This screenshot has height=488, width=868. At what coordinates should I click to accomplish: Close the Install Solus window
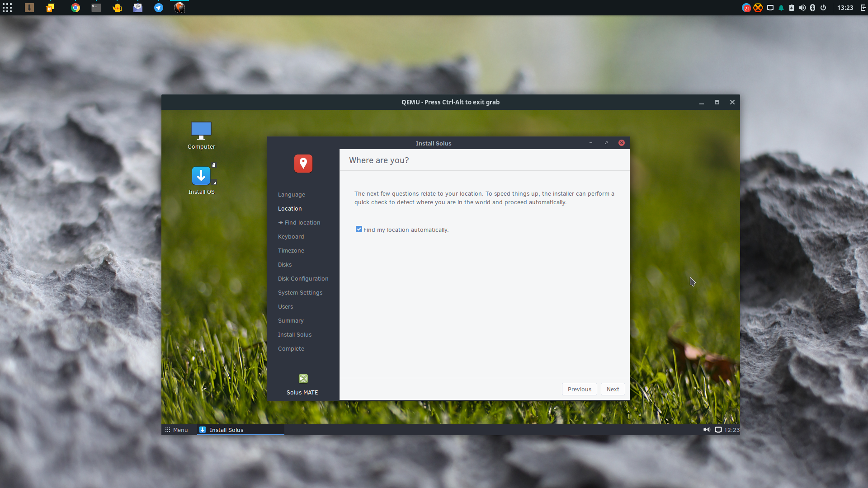click(x=622, y=143)
